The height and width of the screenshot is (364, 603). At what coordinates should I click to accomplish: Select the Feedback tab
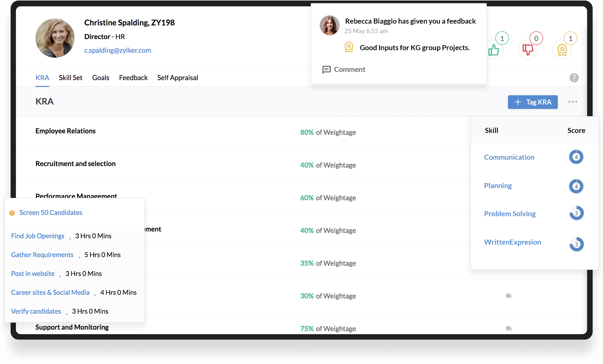(x=133, y=78)
